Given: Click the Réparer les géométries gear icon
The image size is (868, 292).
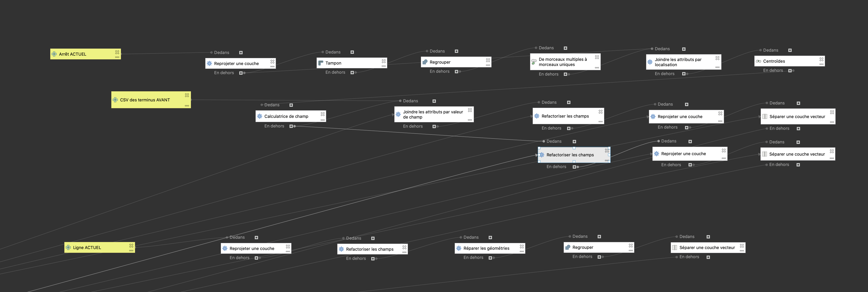Looking at the screenshot, I should coord(459,248).
